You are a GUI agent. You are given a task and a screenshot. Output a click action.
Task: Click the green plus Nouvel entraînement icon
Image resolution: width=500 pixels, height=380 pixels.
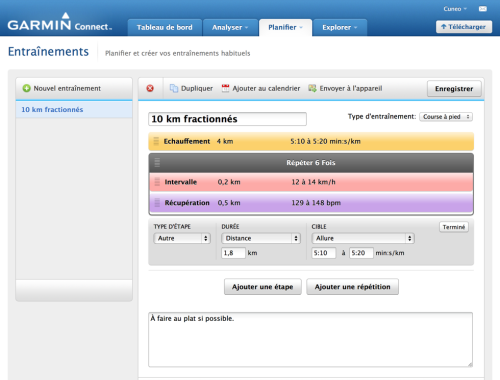pos(26,88)
